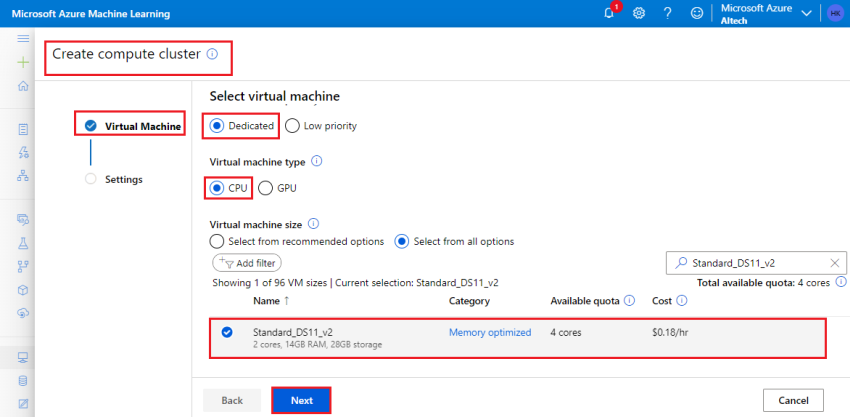Open the hamburger navigation menu

(x=23, y=39)
